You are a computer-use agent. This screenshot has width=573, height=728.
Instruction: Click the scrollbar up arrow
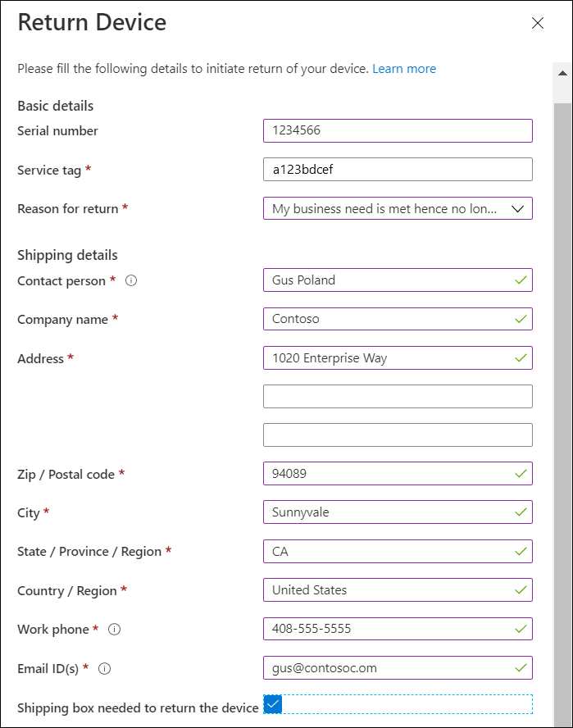coord(562,73)
